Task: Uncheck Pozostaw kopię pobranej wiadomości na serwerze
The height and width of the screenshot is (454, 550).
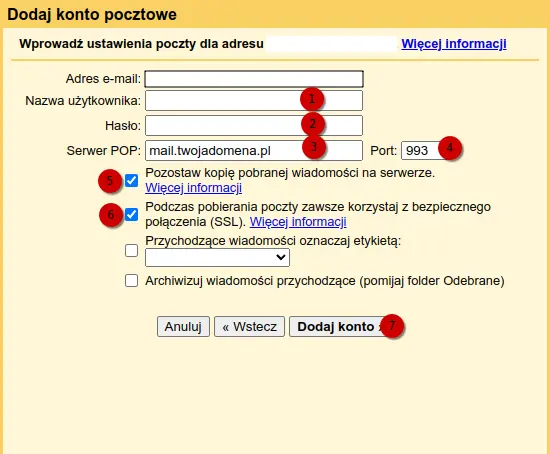Action: point(132,181)
